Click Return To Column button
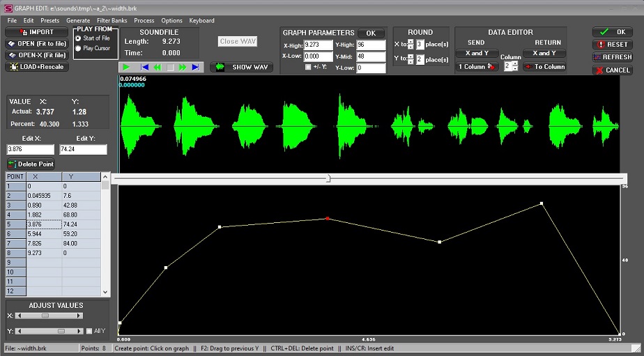The image size is (644, 356). pyautogui.click(x=544, y=66)
